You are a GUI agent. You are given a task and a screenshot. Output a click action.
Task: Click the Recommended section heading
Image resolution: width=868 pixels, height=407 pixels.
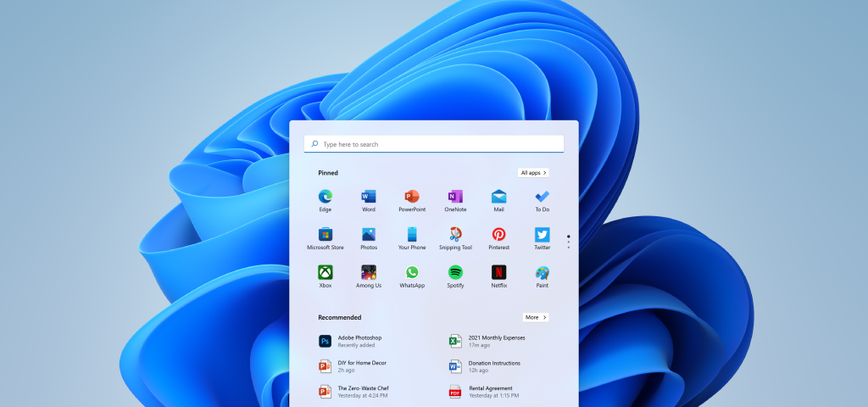[x=339, y=317]
